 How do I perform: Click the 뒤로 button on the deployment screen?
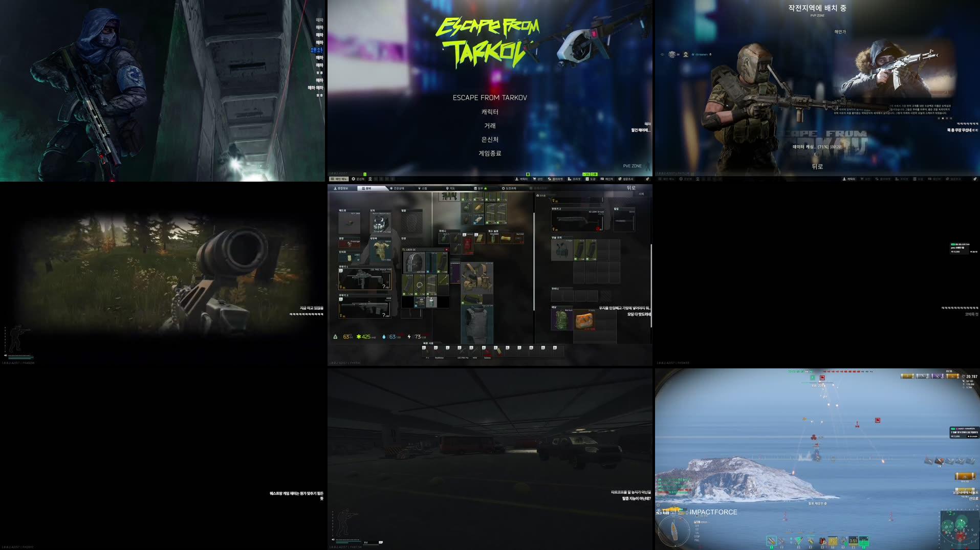pyautogui.click(x=816, y=166)
